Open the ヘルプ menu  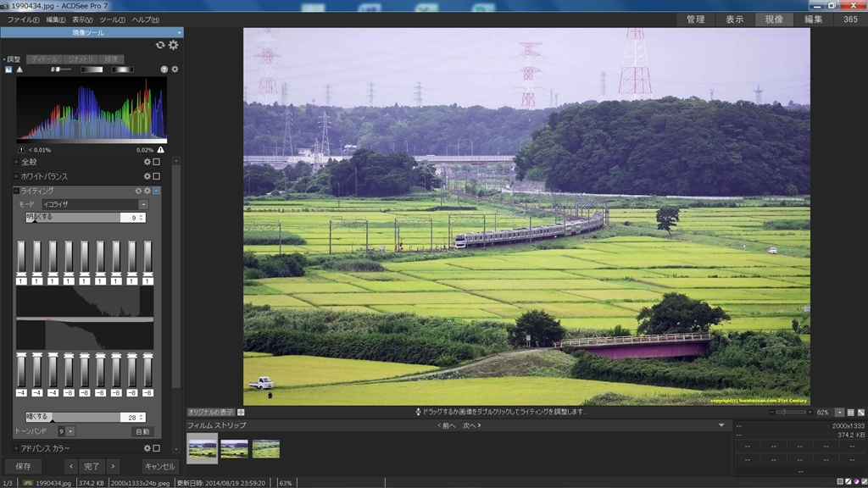click(x=146, y=19)
